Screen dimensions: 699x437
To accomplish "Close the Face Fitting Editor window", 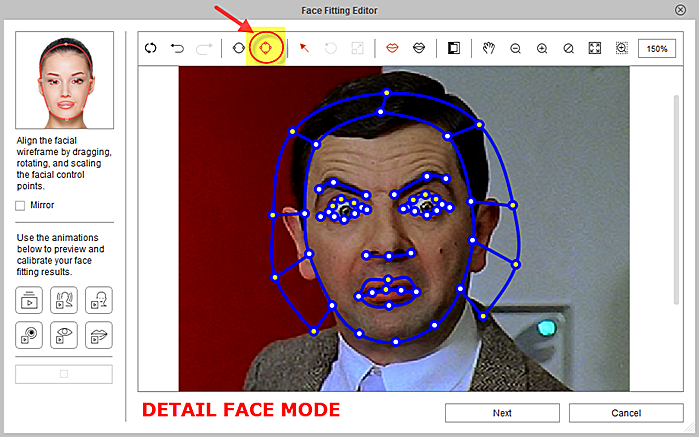I will click(680, 10).
